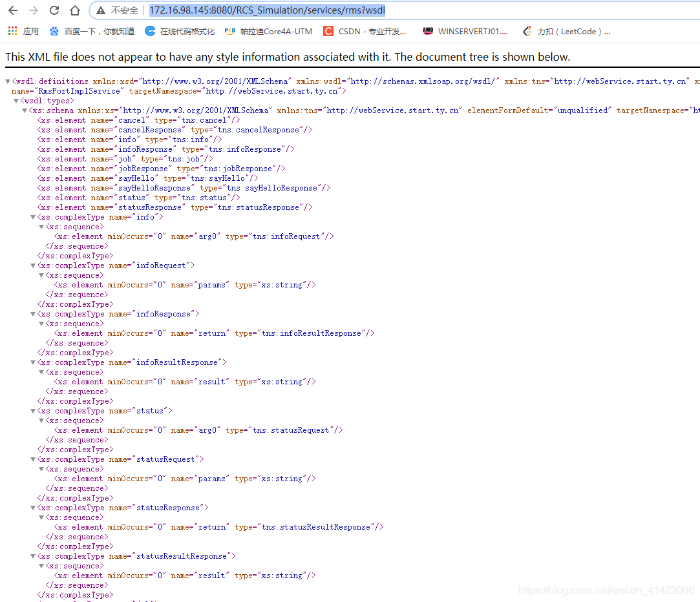Screen dimensions: 700x602
Task: Collapse the sequence under complexType status
Action: tap(41, 421)
